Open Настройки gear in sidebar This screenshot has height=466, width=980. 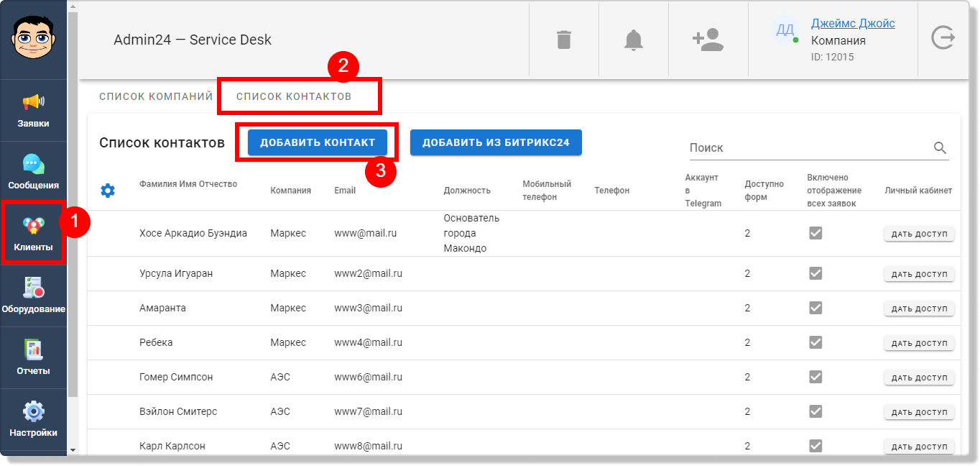tap(34, 419)
